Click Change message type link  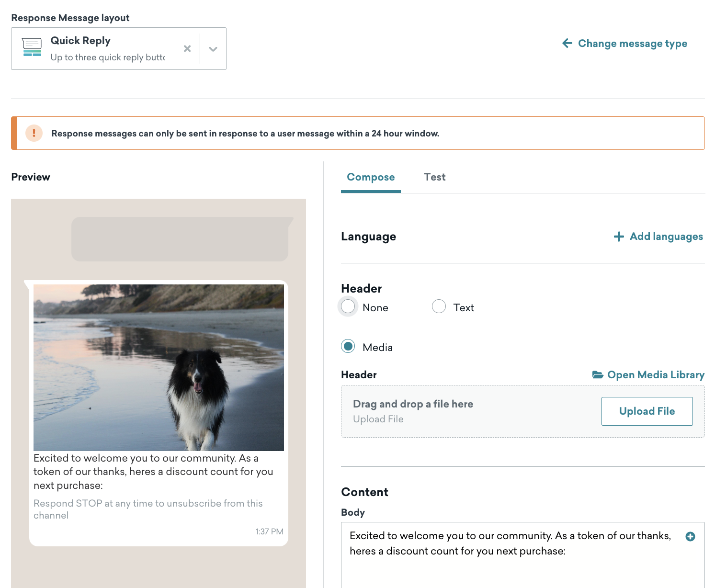tap(632, 44)
